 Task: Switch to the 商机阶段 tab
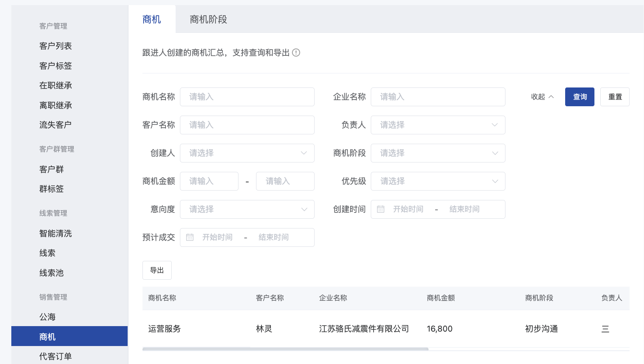tap(208, 19)
